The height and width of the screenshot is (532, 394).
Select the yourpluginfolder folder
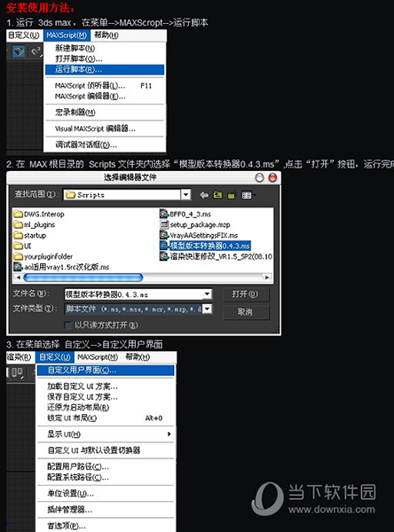click(43, 256)
